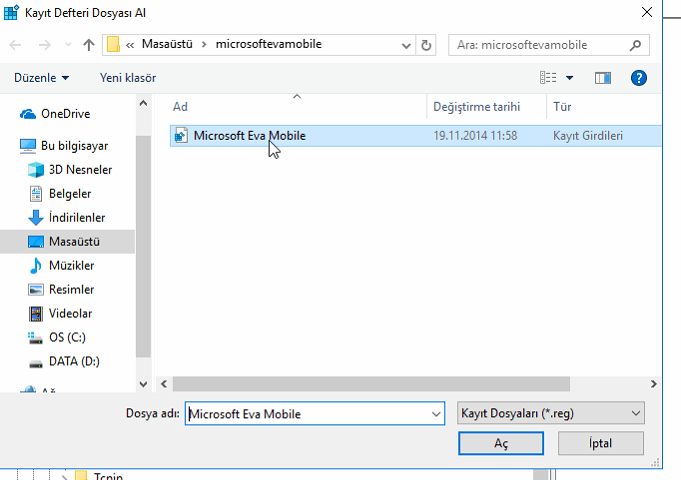Open the view options dropdown arrow
This screenshot has height=480, width=681.
coord(569,78)
